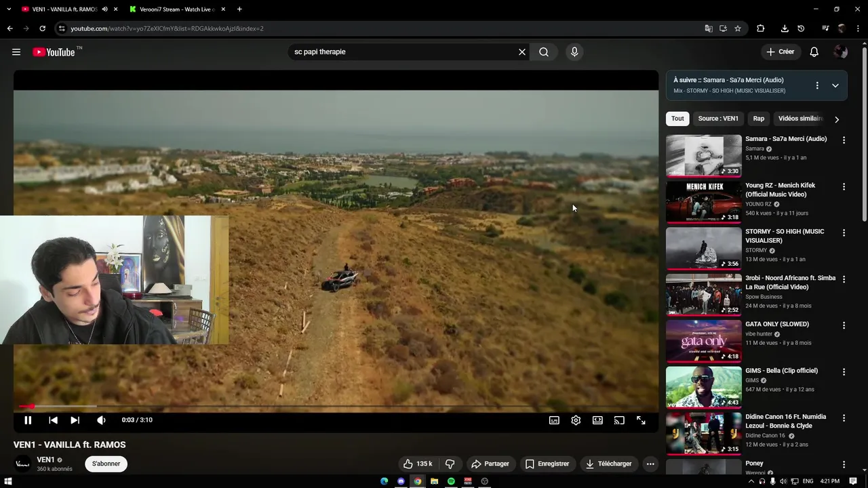Image resolution: width=868 pixels, height=488 pixels.
Task: Open the Young RZ - Menich Kifek thumbnail
Action: [x=704, y=202]
